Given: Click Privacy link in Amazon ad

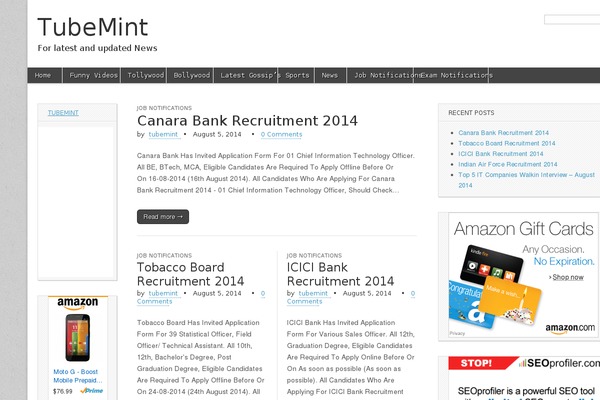Looking at the screenshot, I should point(457,333).
